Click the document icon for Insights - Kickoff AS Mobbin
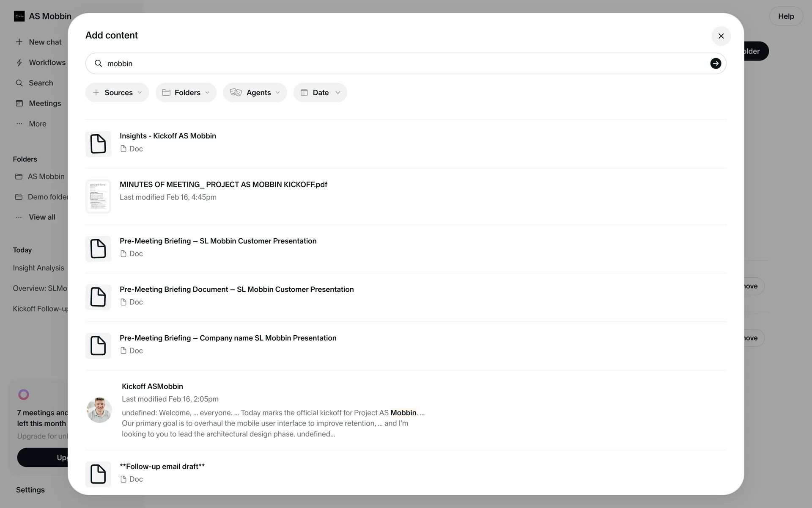 click(98, 144)
